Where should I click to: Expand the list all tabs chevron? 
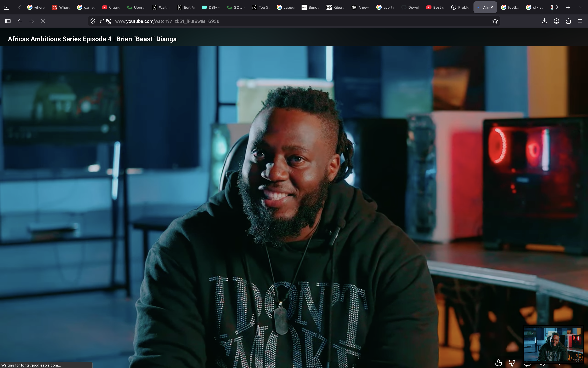(581, 7)
